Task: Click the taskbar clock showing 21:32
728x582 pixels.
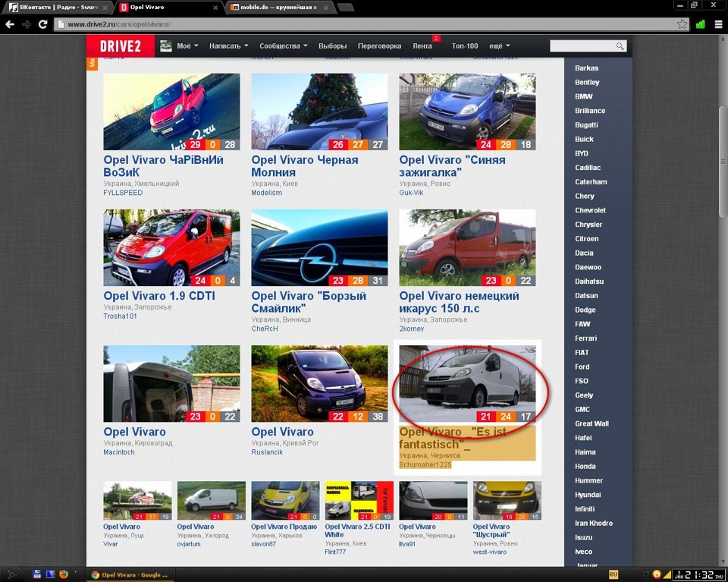Action: click(698, 575)
